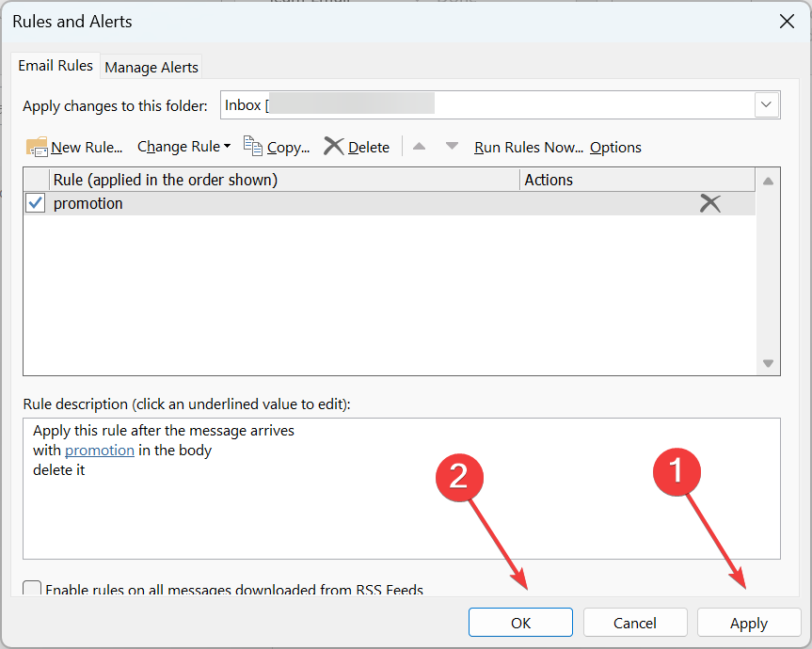The image size is (812, 649).
Task: Click the New Rule... label
Action: click(x=87, y=148)
